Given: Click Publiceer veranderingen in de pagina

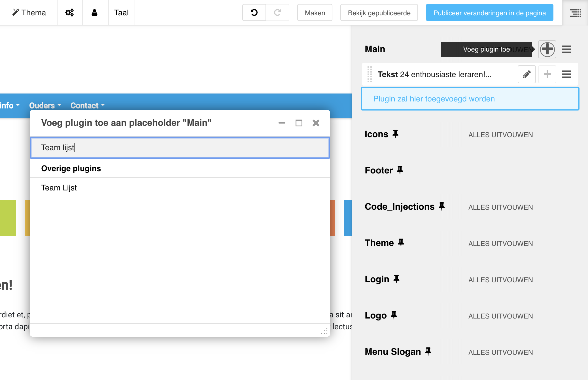Looking at the screenshot, I should point(489,13).
